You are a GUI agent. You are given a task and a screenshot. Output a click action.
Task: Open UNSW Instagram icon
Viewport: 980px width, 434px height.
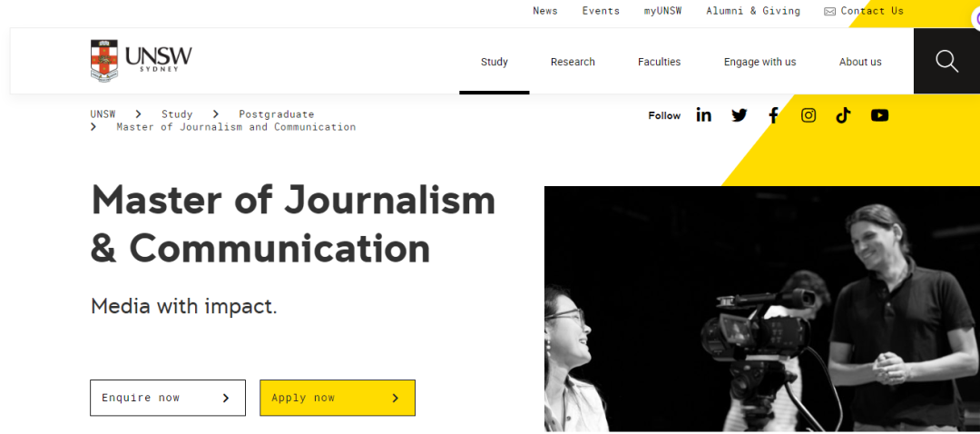coord(808,115)
